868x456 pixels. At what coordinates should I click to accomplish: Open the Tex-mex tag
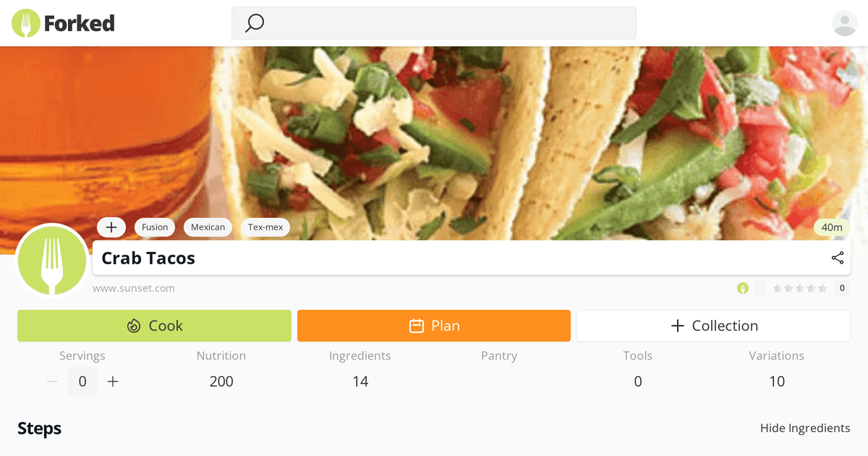(265, 227)
